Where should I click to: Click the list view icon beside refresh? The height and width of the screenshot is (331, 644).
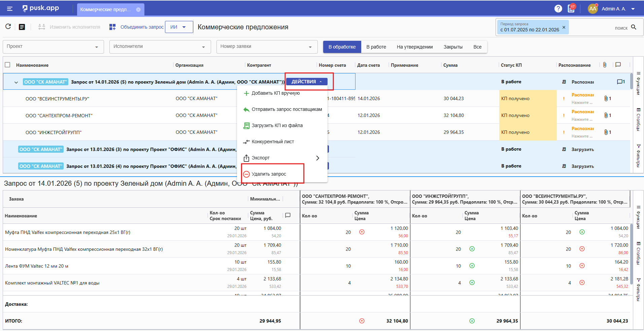(22, 27)
